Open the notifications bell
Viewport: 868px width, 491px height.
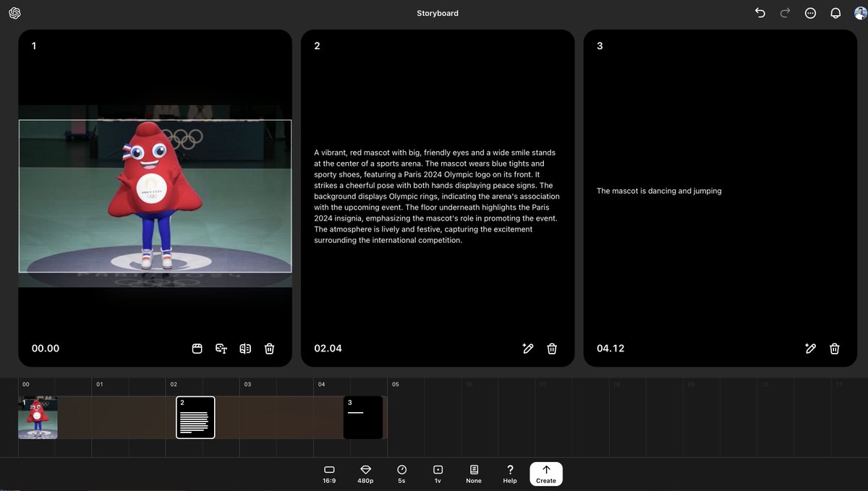[x=835, y=13]
